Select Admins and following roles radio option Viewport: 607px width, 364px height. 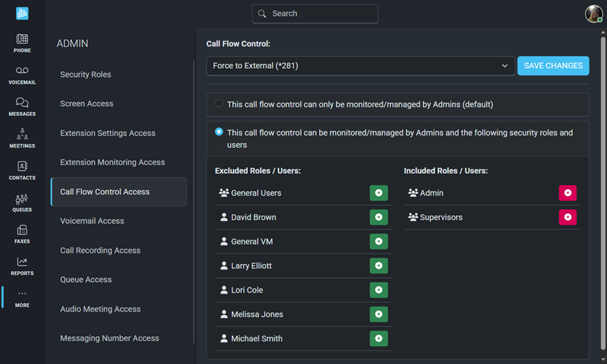219,131
